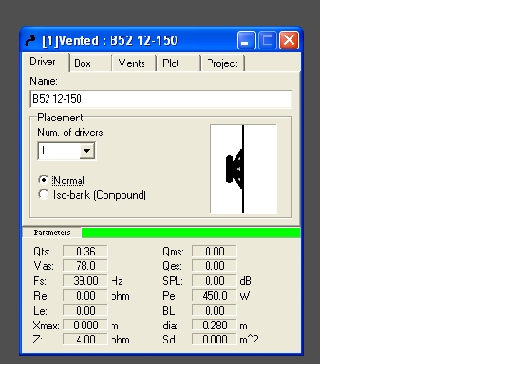Click the window title bar arrow icon
512x384 pixels.
[x=30, y=41]
